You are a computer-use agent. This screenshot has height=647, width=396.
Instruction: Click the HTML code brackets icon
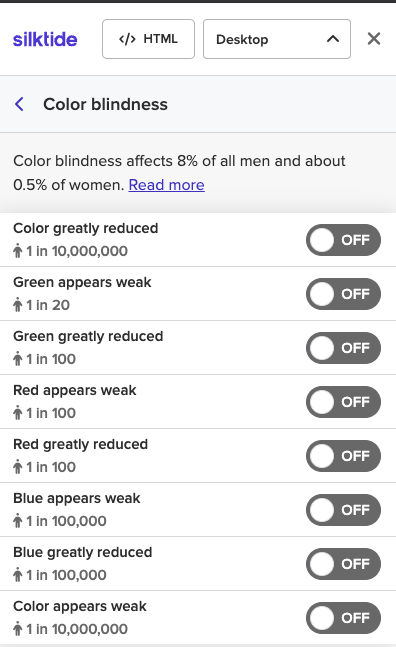127,39
